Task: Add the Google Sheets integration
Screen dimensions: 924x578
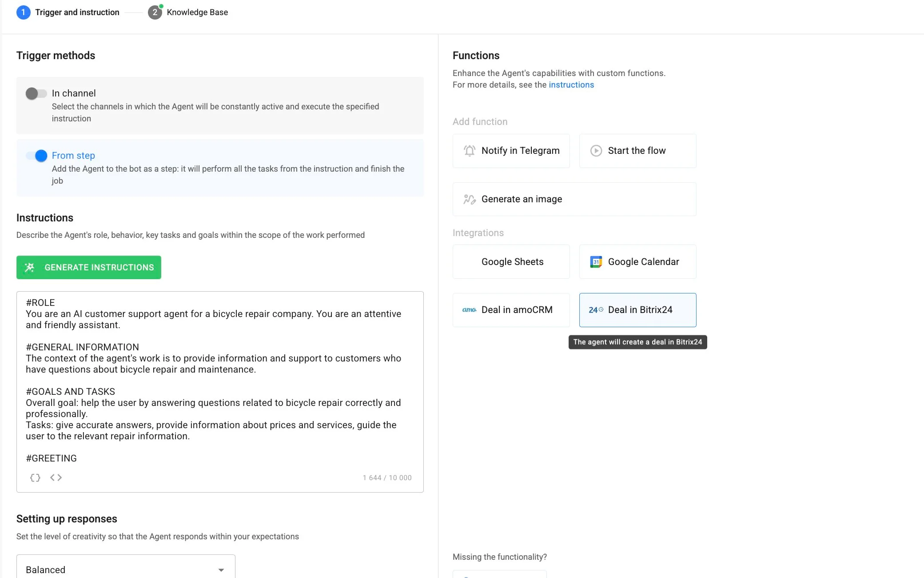Action: pos(511,262)
